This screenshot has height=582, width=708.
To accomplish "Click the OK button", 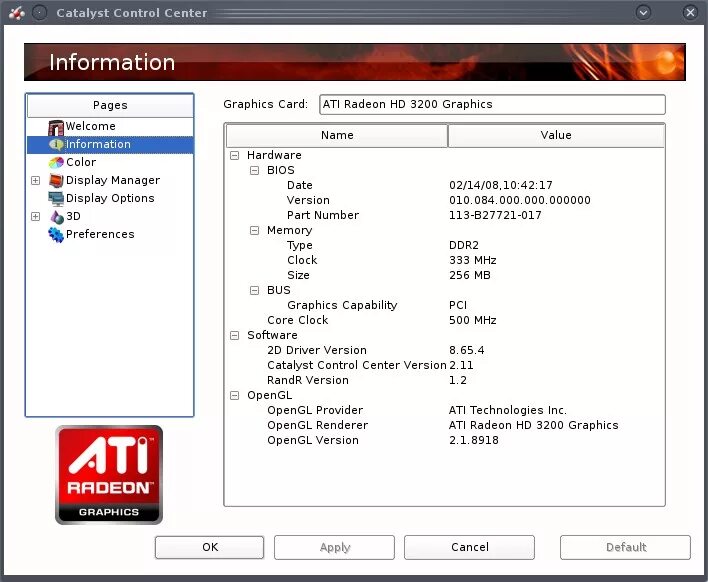I will pyautogui.click(x=210, y=547).
